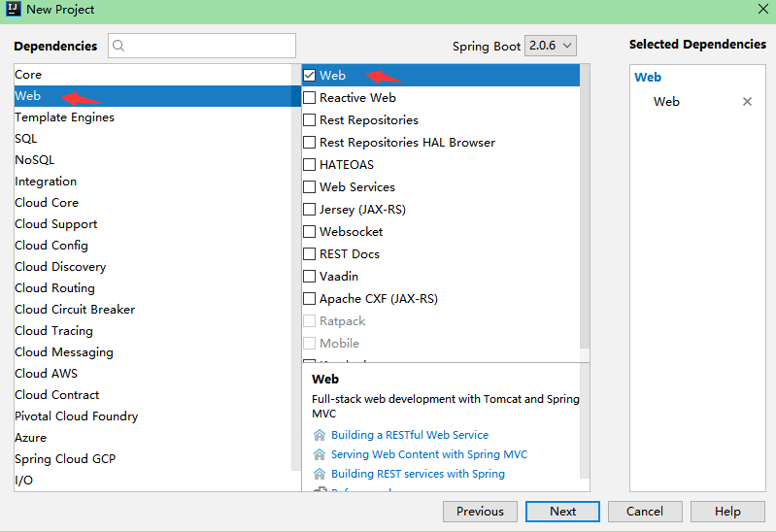This screenshot has width=776, height=532.
Task: Enable the HATEOAS checkbox
Action: [309, 164]
